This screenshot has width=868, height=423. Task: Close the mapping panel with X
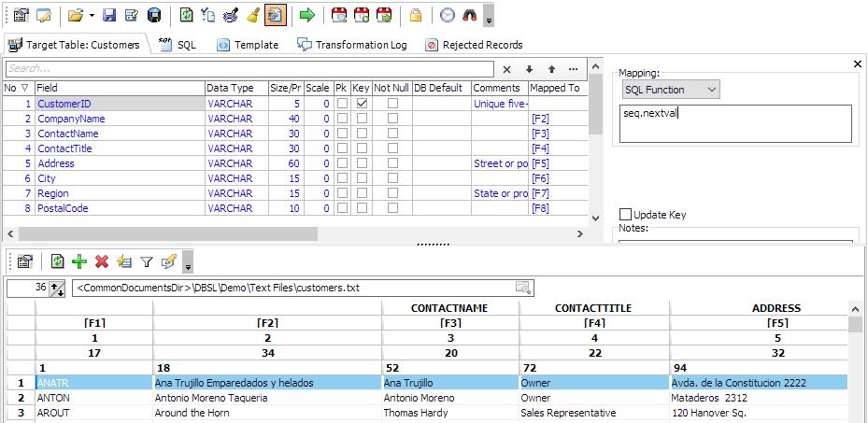coord(858,64)
